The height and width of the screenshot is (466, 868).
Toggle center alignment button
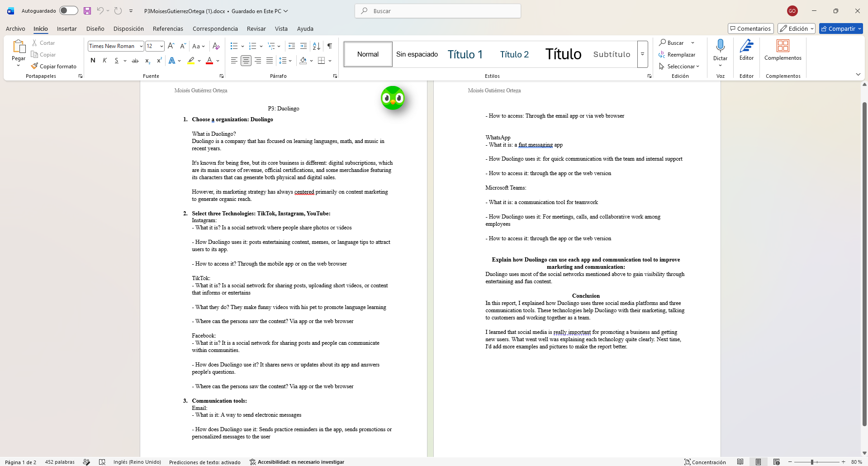pyautogui.click(x=246, y=61)
